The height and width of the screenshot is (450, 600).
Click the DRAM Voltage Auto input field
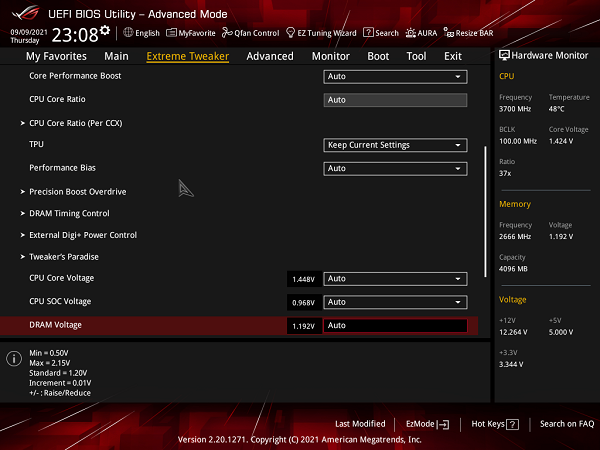pos(395,326)
